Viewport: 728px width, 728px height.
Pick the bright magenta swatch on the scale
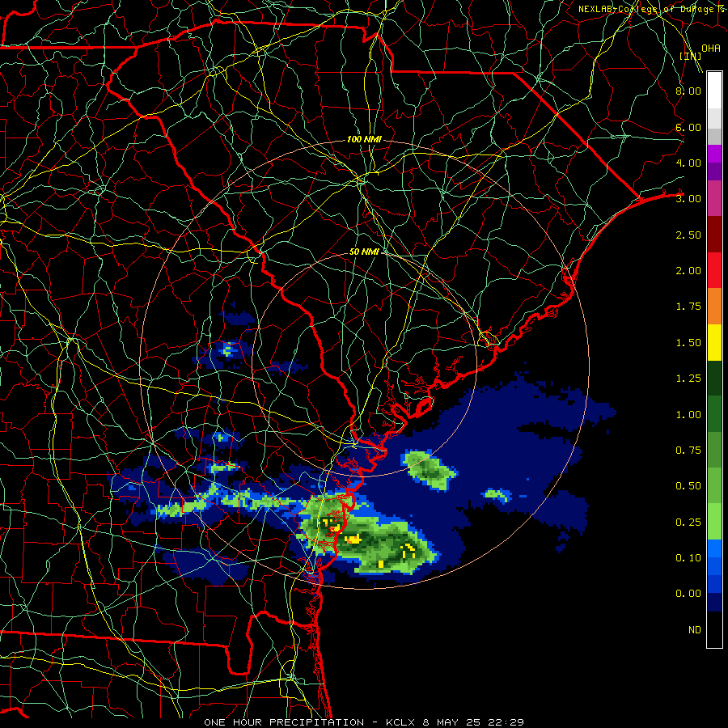pos(714,154)
